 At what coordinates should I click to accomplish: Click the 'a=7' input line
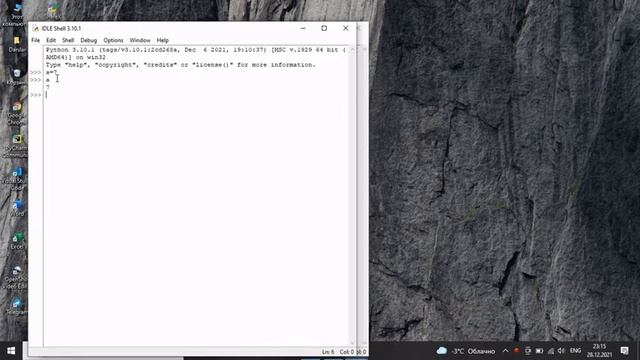(x=51, y=72)
